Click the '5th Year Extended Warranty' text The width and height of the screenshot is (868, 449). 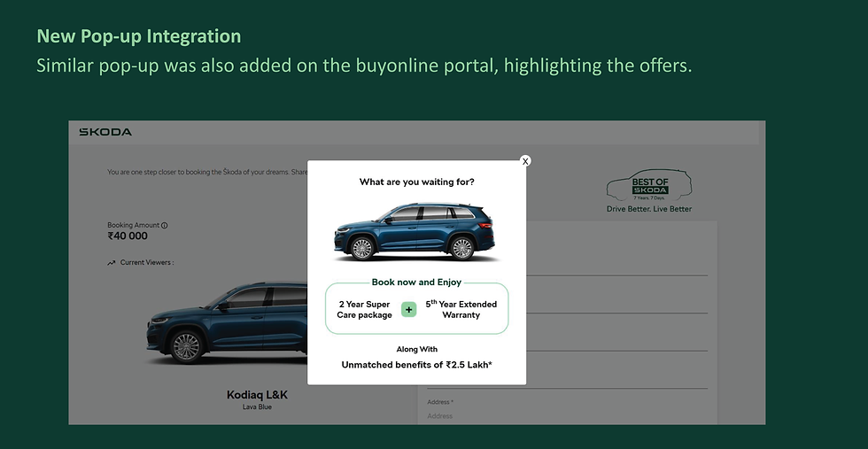pyautogui.click(x=461, y=309)
